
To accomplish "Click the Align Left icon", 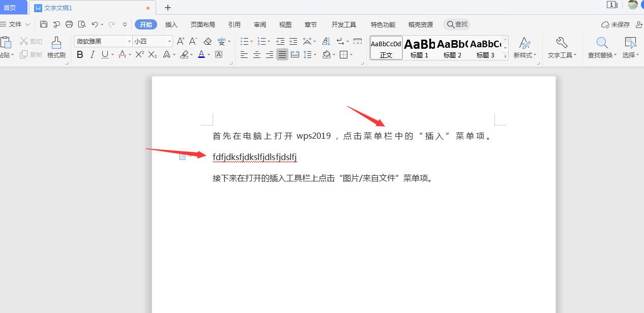I will 244,54.
